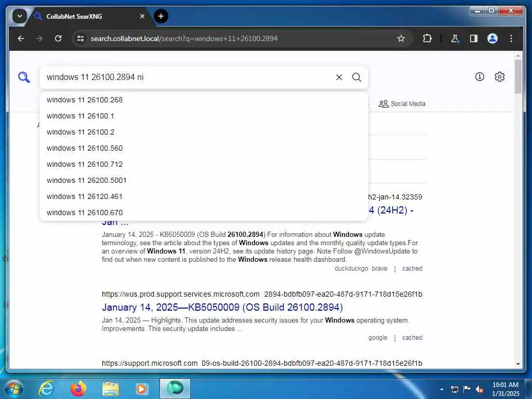Viewport: 532px width, 399px height.
Task: Open the Extensions puzzle icon
Action: coord(427,38)
